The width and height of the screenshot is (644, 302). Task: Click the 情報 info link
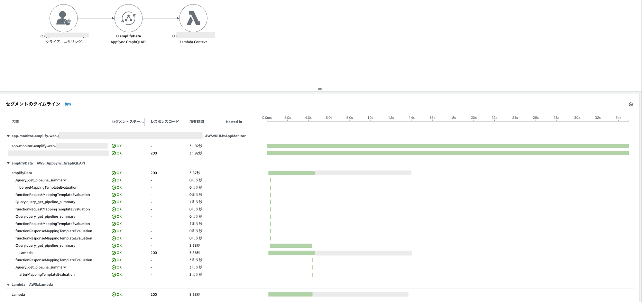click(68, 104)
